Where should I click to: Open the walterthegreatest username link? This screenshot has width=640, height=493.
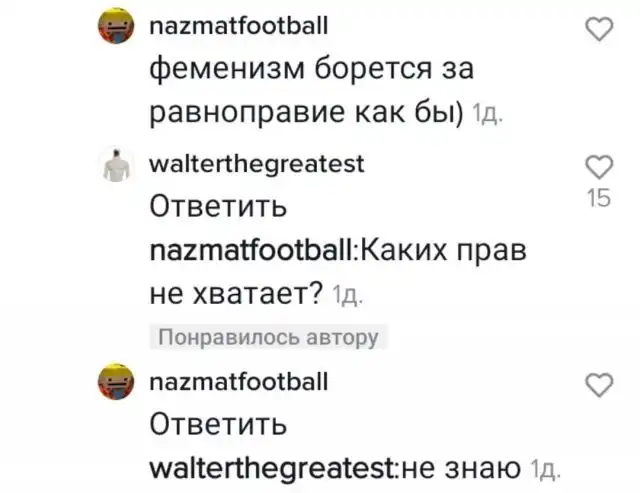click(x=257, y=164)
